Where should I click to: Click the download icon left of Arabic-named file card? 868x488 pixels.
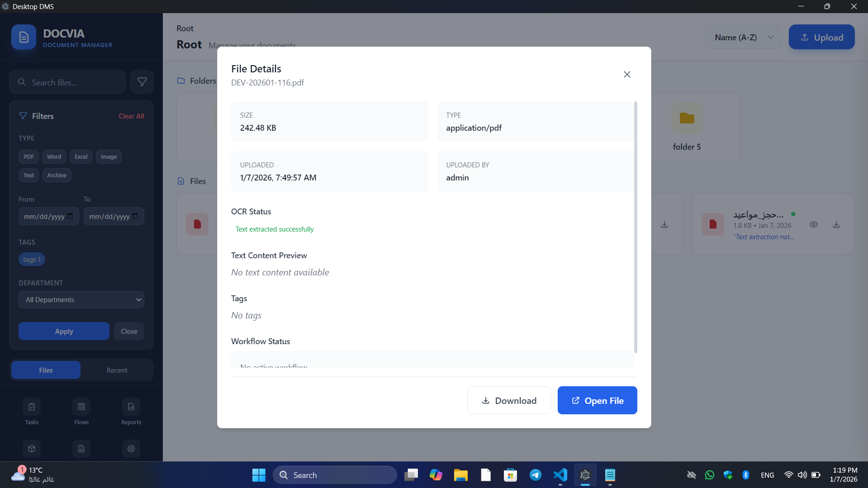tap(664, 224)
